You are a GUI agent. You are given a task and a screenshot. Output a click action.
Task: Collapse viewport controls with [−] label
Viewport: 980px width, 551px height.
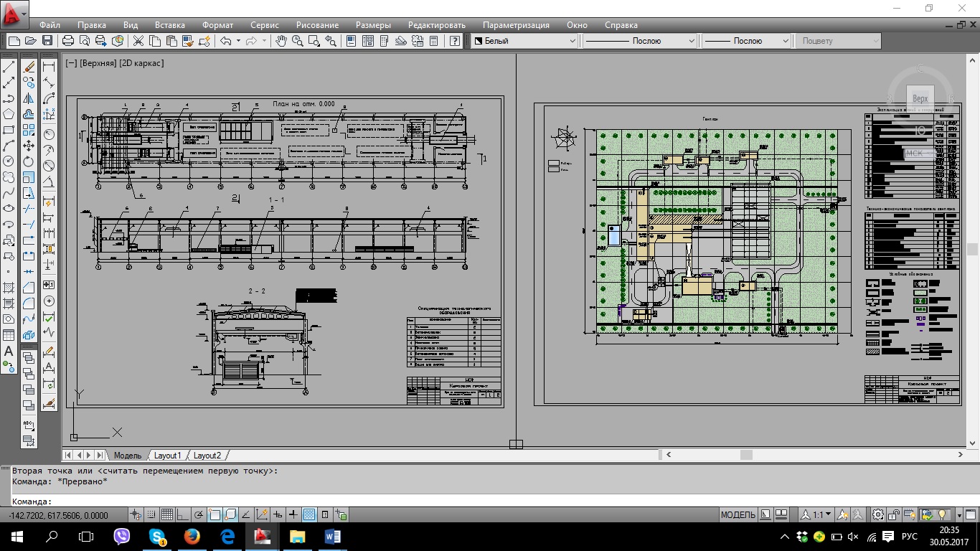pyautogui.click(x=71, y=63)
